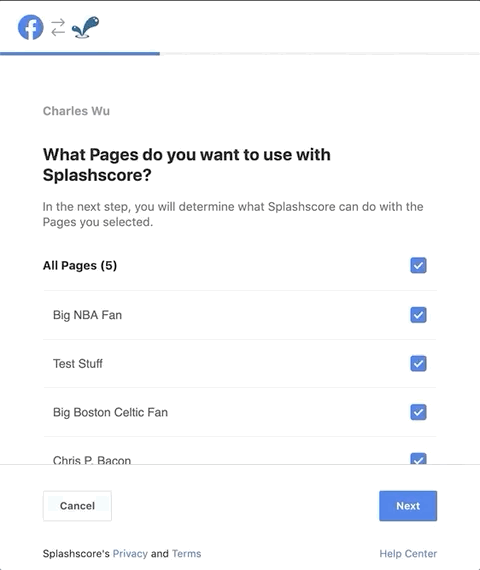Open the Terms link

[x=187, y=554]
